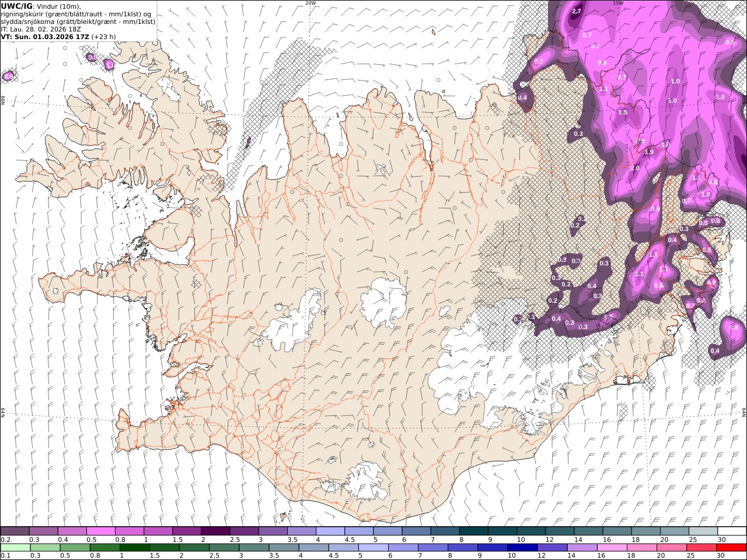
Task: Click the darkest green swatch between 1 and 1.5
Action: pyautogui.click(x=134, y=547)
